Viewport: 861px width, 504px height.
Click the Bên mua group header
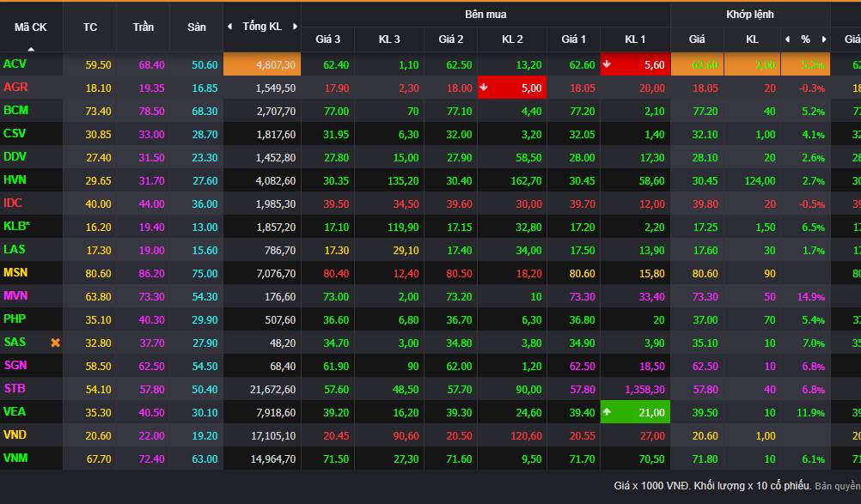click(x=485, y=15)
